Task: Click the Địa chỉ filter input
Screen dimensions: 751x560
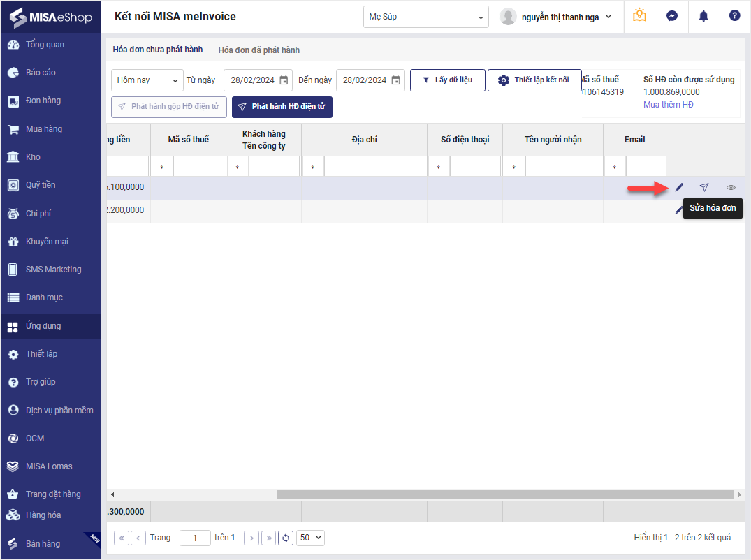Action: click(374, 166)
